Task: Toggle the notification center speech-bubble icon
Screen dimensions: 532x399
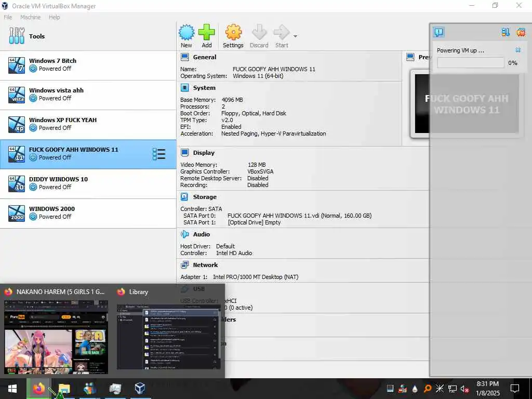Action: (438, 32)
